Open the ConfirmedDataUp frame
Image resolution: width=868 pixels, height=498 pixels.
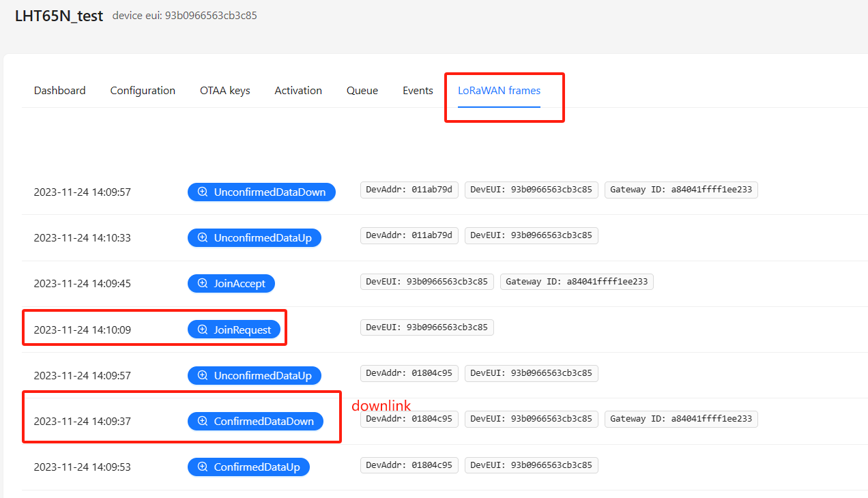(x=248, y=467)
